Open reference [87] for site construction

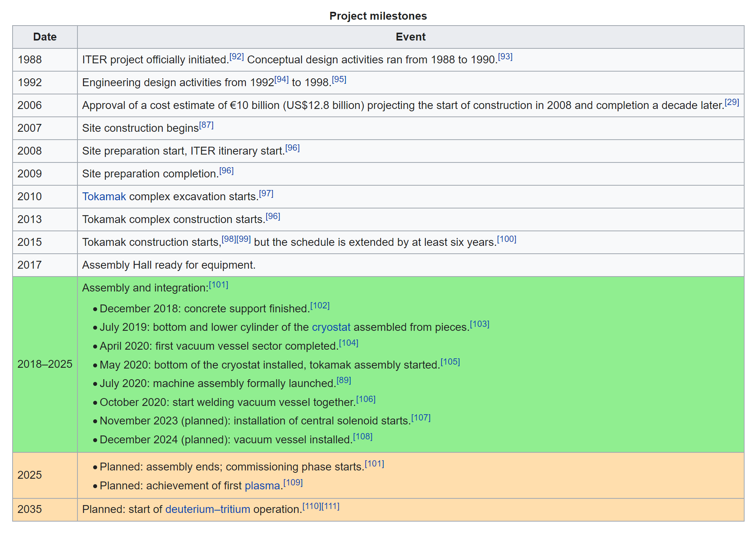click(x=206, y=125)
